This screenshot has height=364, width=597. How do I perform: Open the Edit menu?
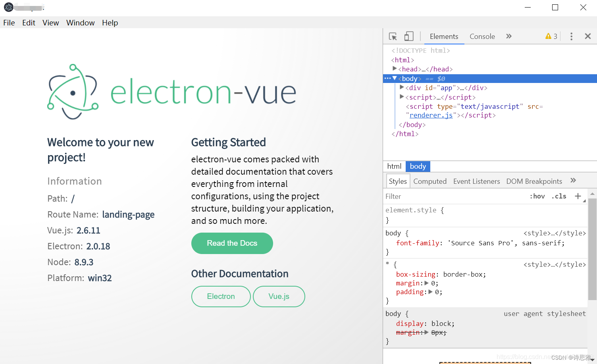coord(29,23)
